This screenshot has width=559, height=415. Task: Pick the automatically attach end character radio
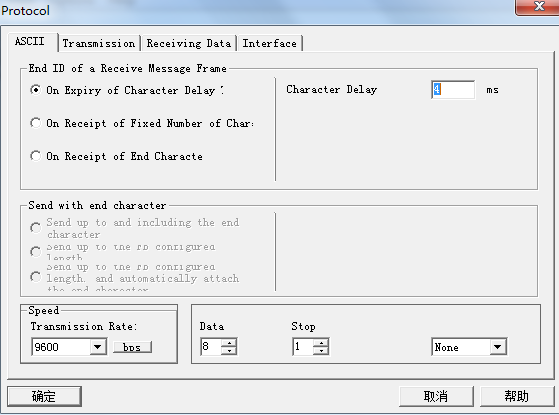(35, 277)
